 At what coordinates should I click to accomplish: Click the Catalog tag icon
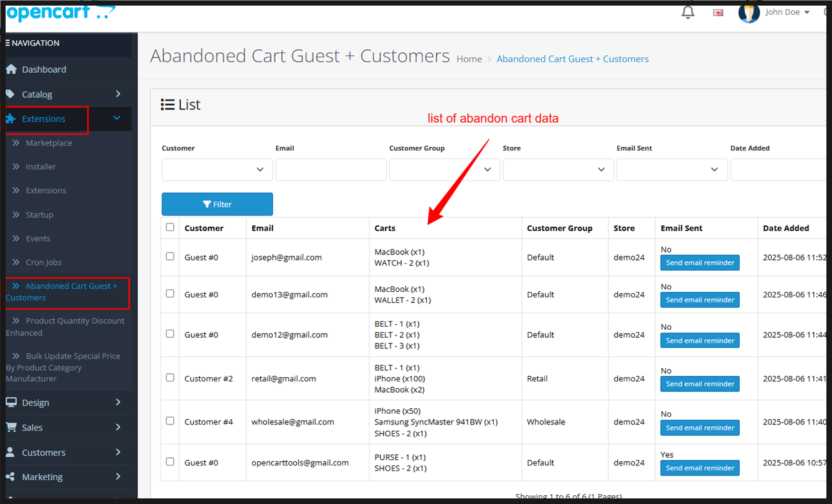[11, 94]
